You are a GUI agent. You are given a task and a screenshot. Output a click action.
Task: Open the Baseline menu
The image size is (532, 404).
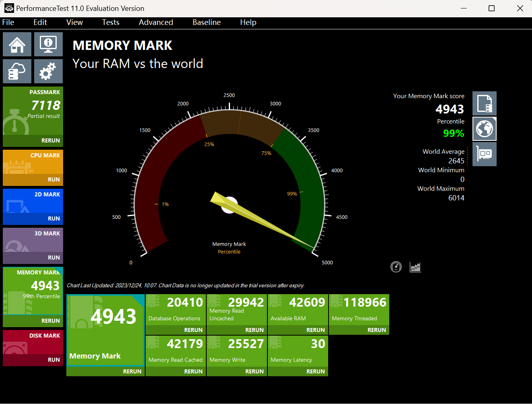coord(206,23)
